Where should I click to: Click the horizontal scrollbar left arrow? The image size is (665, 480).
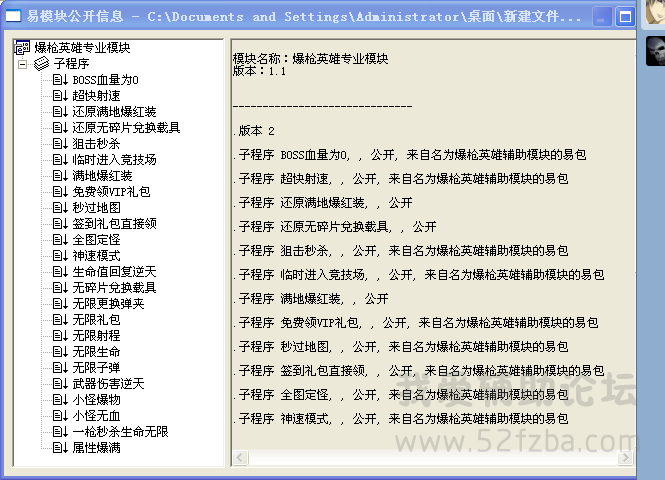point(240,458)
